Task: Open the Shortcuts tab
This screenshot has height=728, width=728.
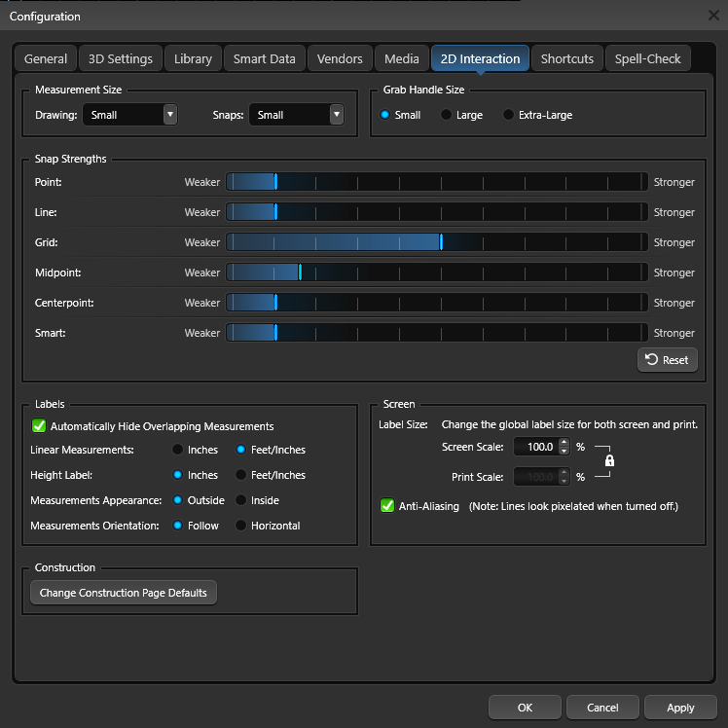Action: click(x=566, y=58)
